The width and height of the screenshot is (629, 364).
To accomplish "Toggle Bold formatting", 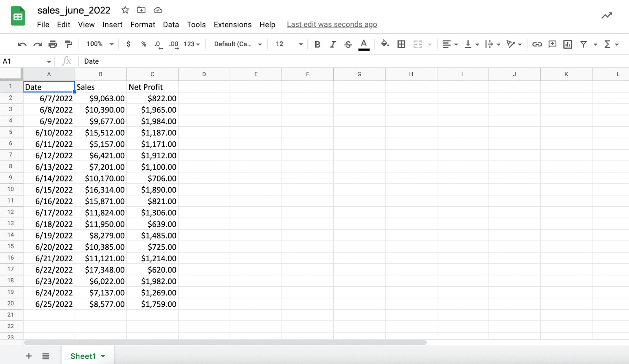I will [x=317, y=44].
